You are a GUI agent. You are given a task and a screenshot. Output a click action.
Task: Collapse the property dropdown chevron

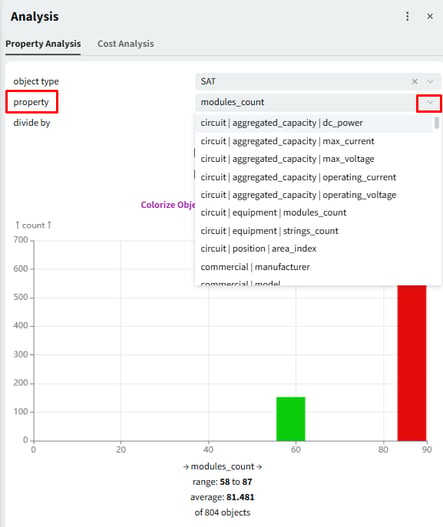coord(429,103)
